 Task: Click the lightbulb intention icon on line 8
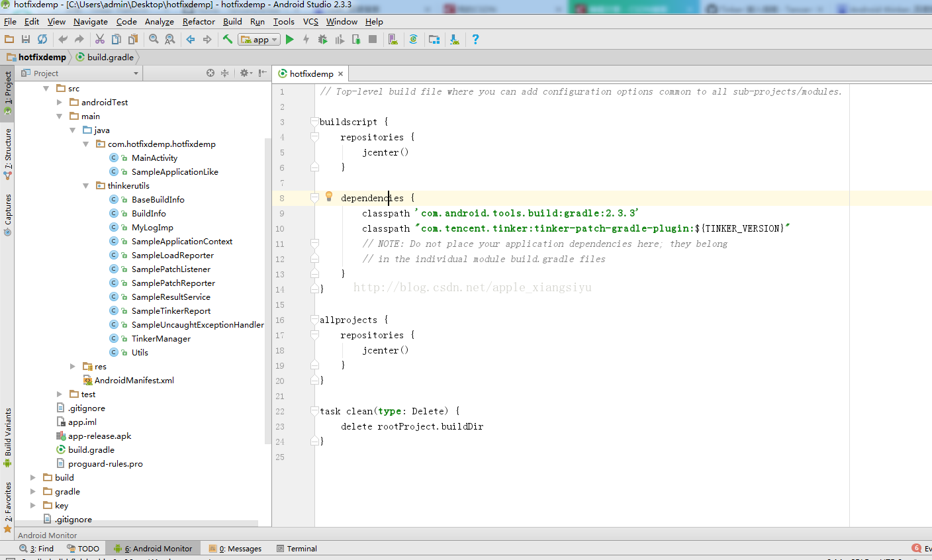tap(329, 196)
